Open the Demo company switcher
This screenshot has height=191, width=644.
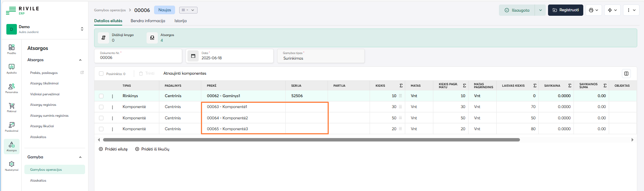(x=82, y=29)
